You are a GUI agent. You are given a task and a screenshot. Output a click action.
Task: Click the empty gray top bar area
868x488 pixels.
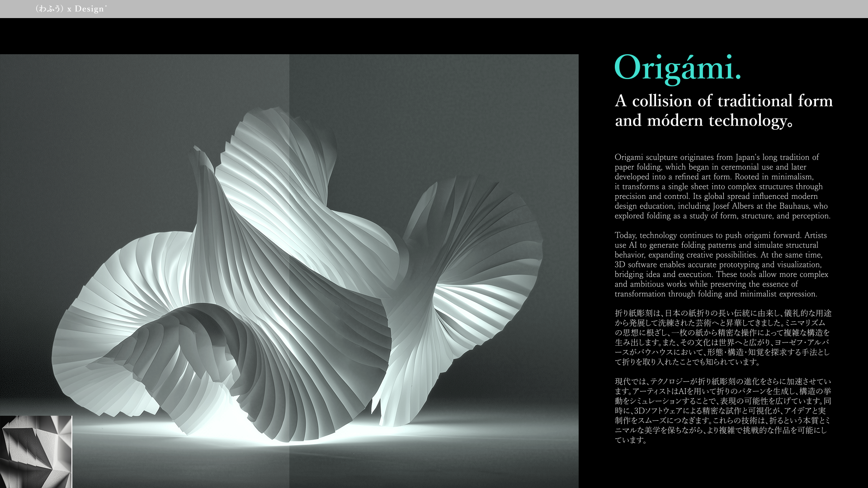pyautogui.click(x=452, y=9)
